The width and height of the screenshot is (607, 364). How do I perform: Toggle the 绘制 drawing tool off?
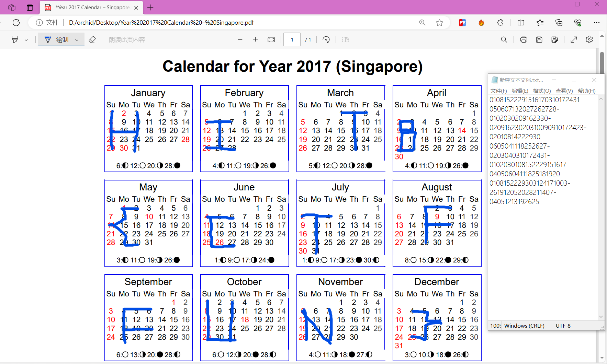click(x=57, y=39)
